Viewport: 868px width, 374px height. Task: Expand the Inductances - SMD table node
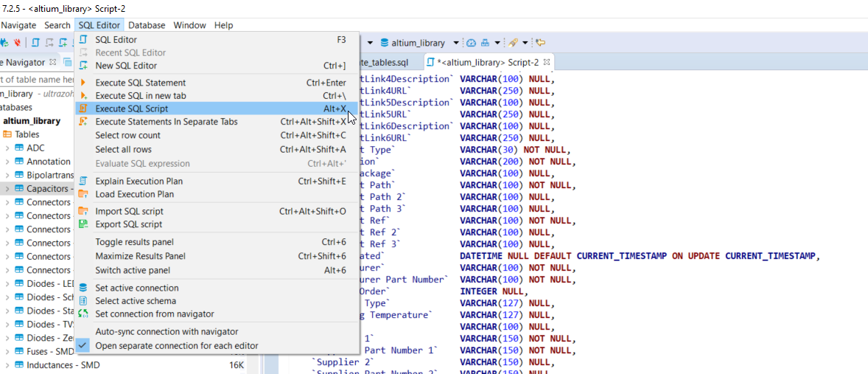(x=7, y=365)
